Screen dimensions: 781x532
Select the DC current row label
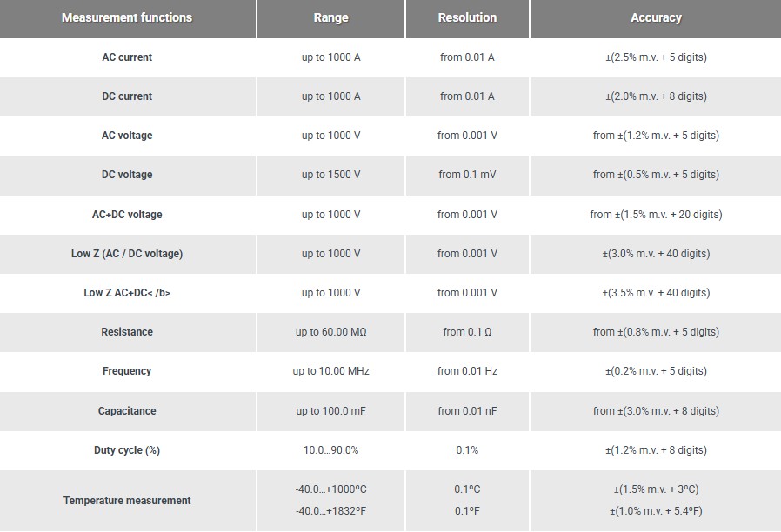[127, 96]
